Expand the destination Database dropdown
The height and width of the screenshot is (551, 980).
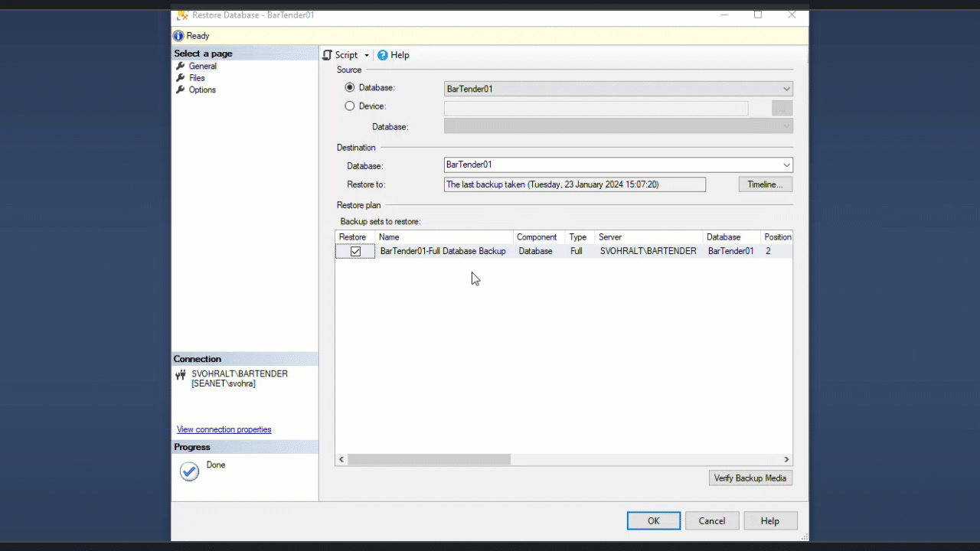(x=786, y=165)
